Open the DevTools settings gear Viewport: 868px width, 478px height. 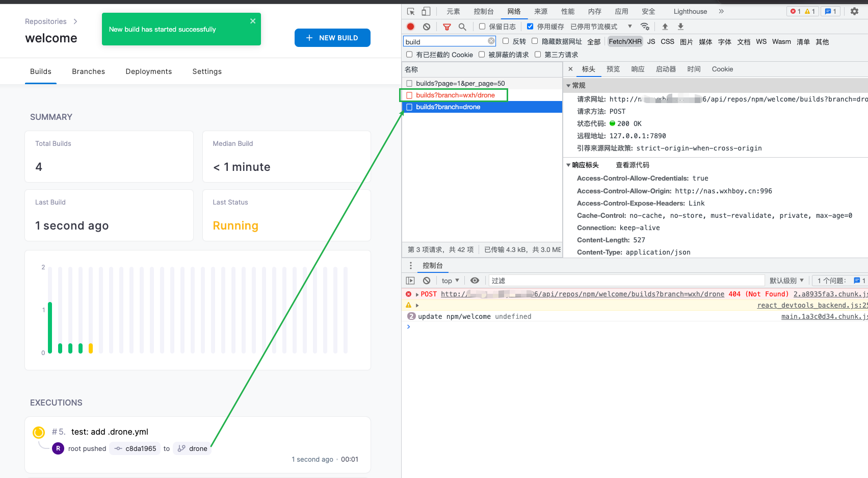click(x=854, y=11)
